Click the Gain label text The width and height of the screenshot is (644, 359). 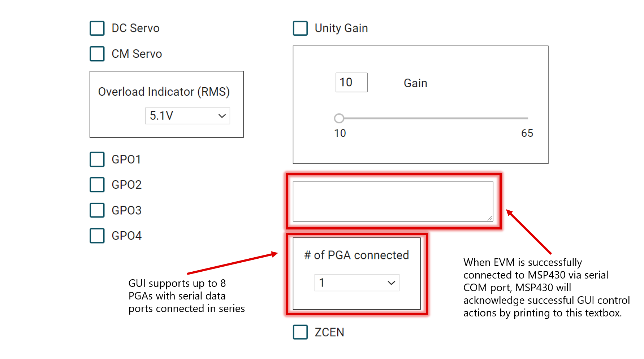click(x=415, y=83)
